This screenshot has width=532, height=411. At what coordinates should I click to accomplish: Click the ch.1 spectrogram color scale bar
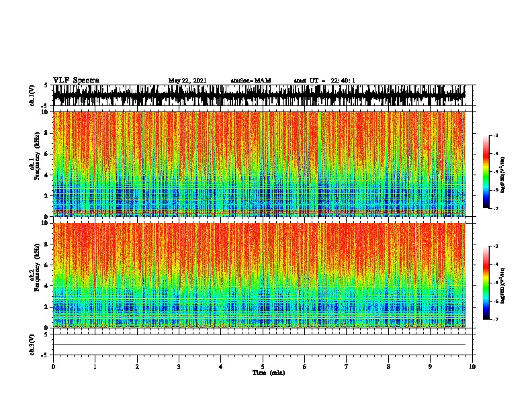(x=486, y=172)
